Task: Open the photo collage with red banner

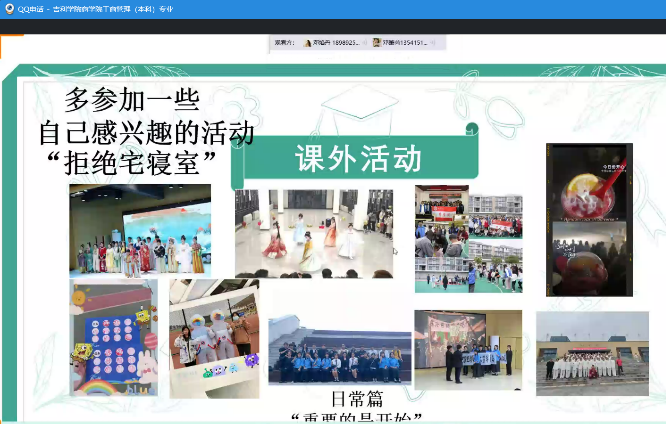Action: (468, 238)
